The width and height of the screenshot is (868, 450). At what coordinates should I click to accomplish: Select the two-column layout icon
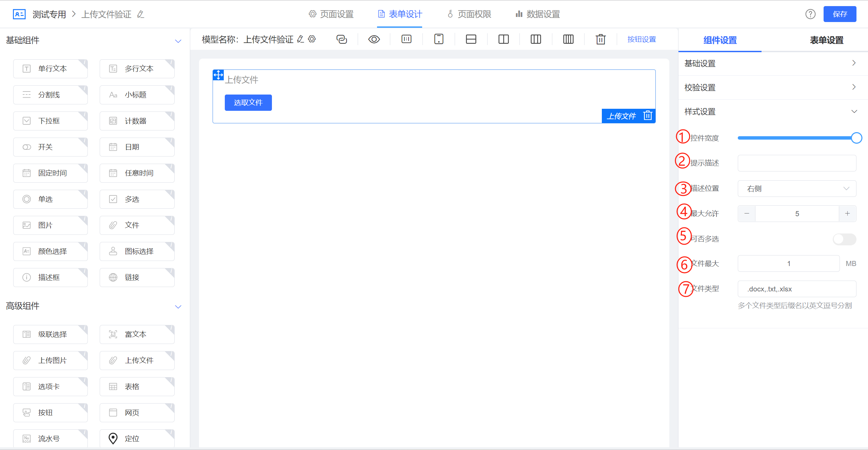coord(504,39)
